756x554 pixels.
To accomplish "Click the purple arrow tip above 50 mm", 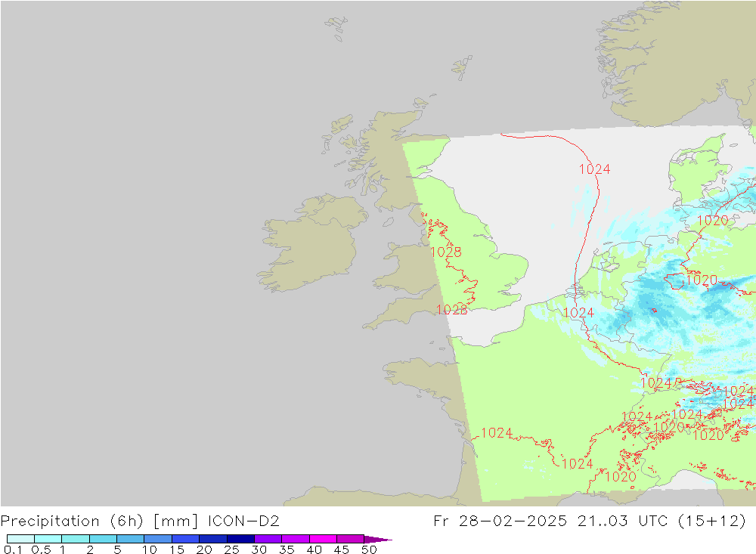I will pyautogui.click(x=377, y=539).
